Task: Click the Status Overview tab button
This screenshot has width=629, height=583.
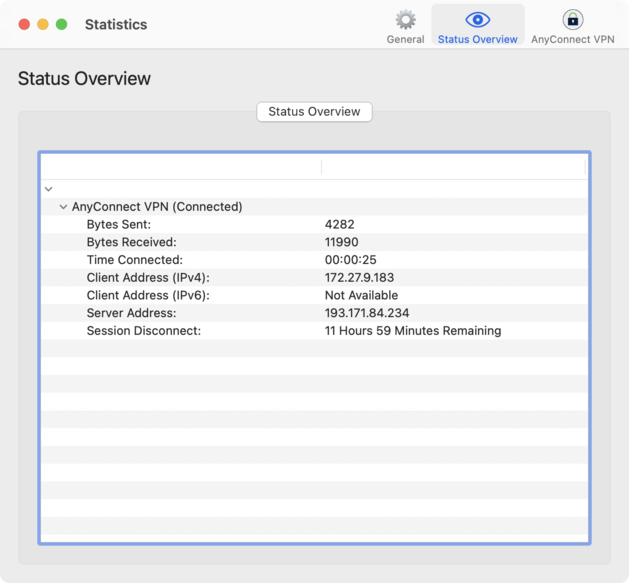Action: (314, 112)
